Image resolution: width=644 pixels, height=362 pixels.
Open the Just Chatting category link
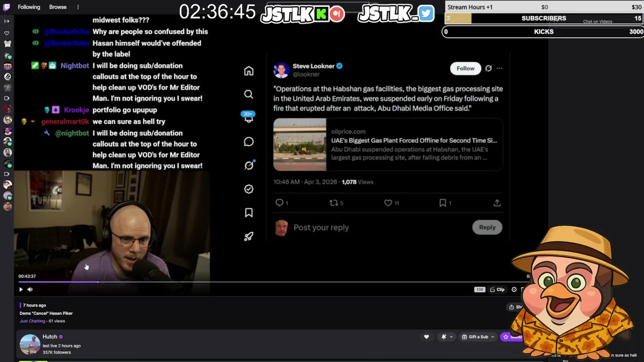(x=32, y=321)
